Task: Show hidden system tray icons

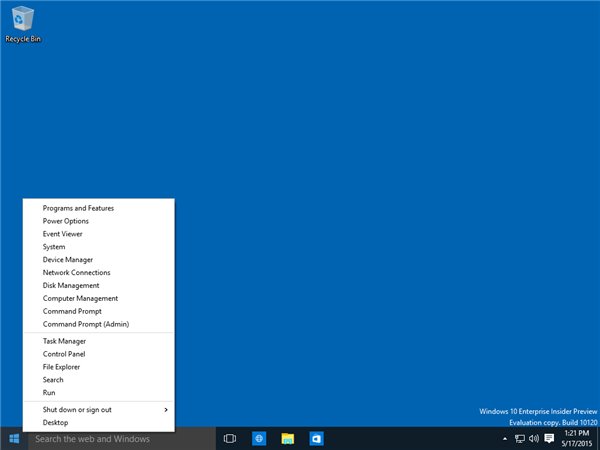Action: 505,439
